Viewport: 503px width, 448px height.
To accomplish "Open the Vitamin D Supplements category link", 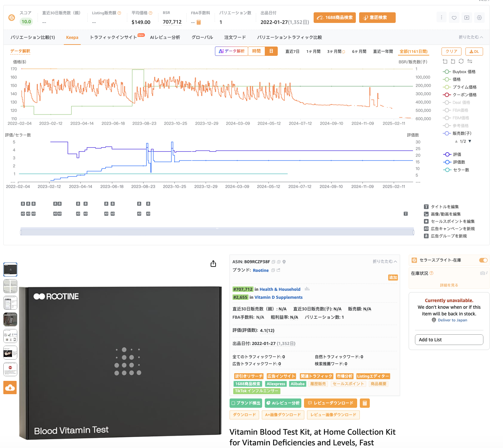I will point(278,297).
